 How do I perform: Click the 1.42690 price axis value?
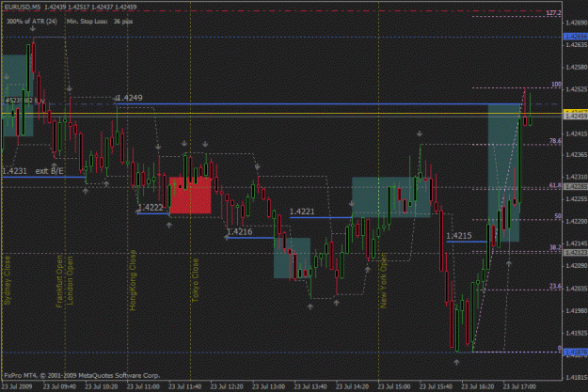pyautogui.click(x=576, y=23)
